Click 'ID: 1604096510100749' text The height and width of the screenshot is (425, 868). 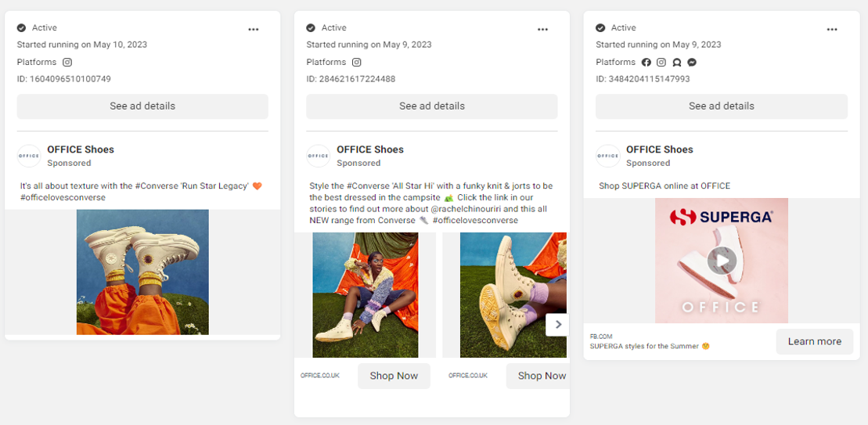point(64,79)
